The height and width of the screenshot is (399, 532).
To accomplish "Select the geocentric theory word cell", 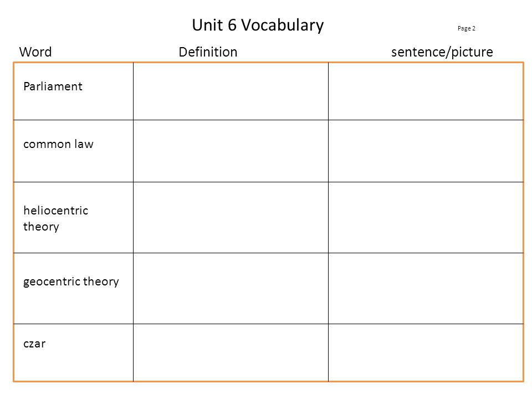I will point(73,288).
